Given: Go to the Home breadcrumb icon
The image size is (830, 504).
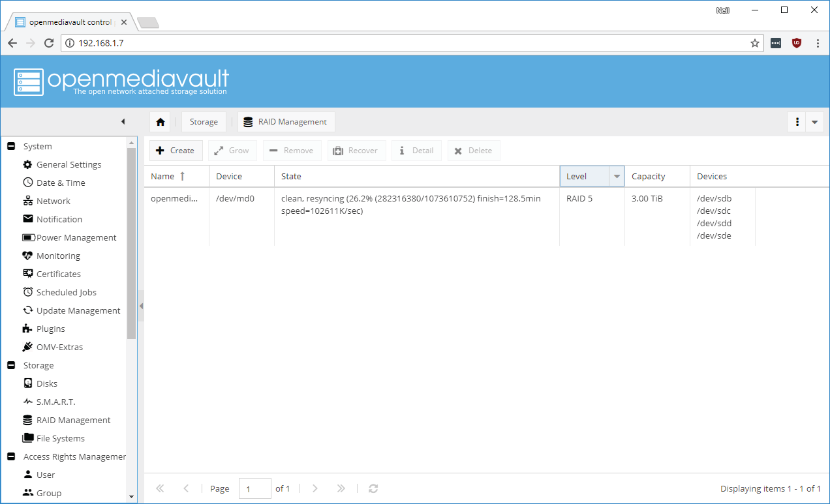Looking at the screenshot, I should point(161,122).
